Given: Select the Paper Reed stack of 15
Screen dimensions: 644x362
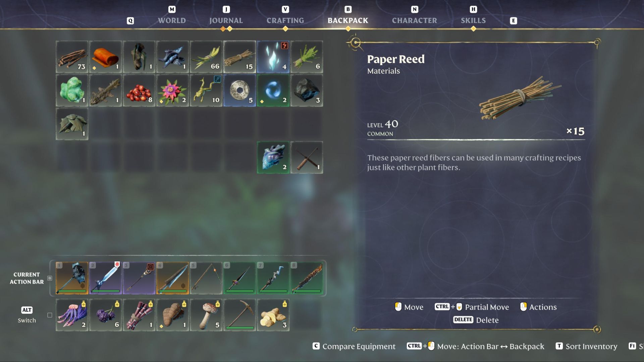Looking at the screenshot, I should (239, 57).
